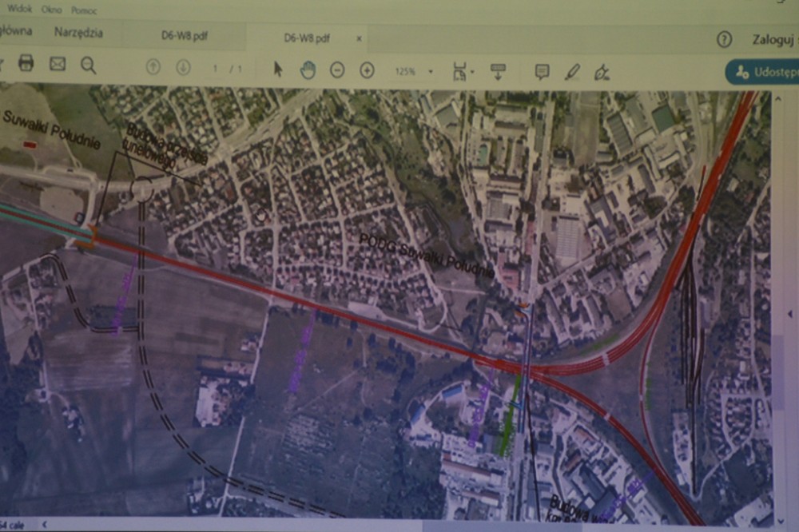Zoom in with the plus icon
The width and height of the screenshot is (799, 532).
click(367, 70)
